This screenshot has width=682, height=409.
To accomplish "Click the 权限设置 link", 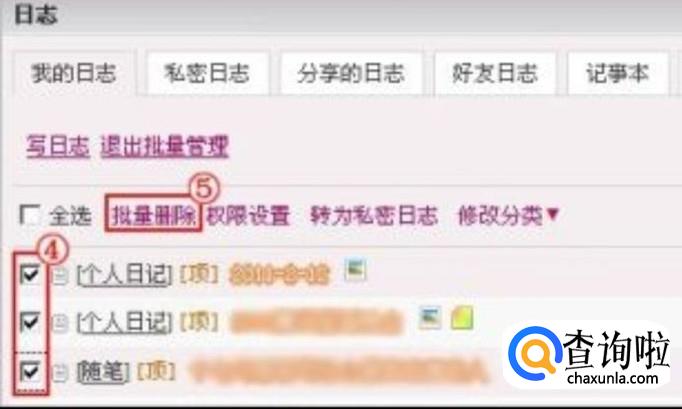I will coord(248,215).
